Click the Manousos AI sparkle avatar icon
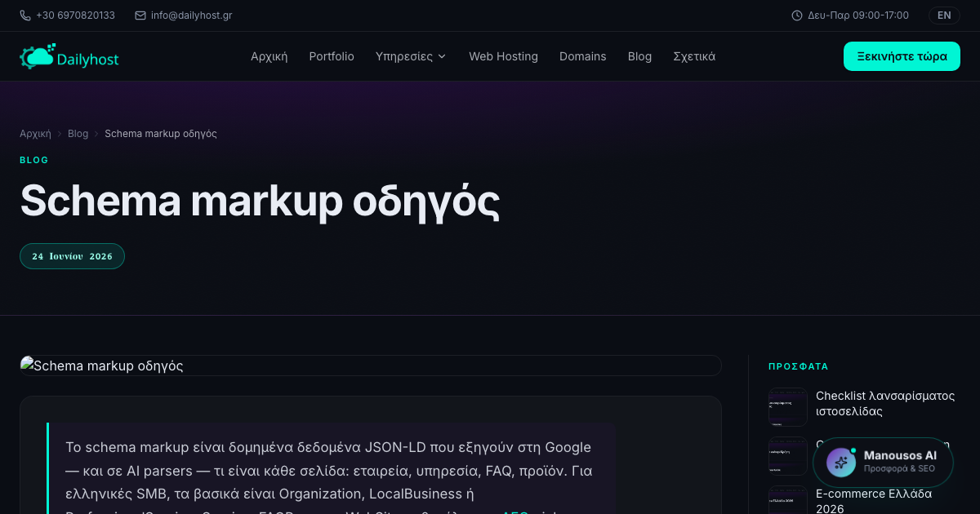The image size is (980, 514). (x=841, y=462)
